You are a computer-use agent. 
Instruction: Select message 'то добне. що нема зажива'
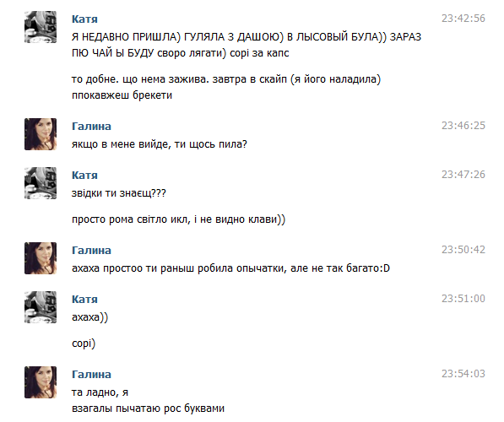(226, 87)
